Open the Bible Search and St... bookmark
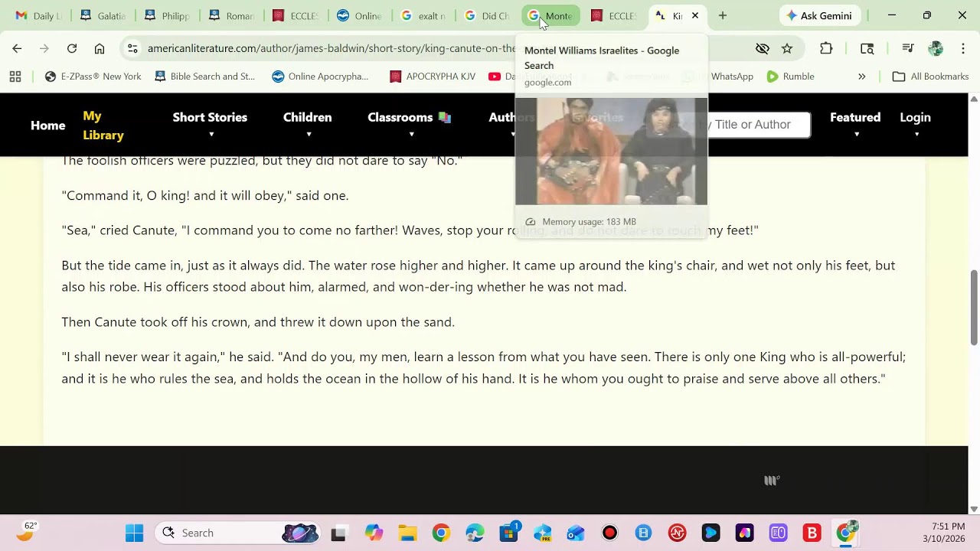Screen dimensions: 980x551 coord(204,77)
